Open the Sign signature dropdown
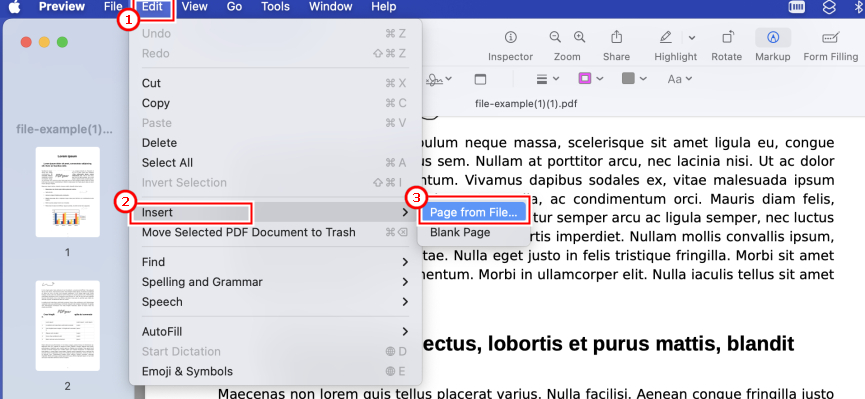 click(x=440, y=79)
